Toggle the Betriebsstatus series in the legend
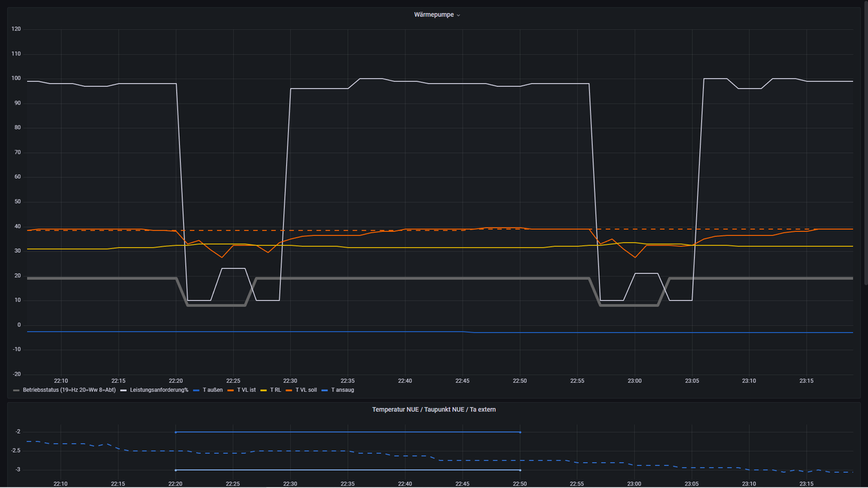 click(68, 390)
